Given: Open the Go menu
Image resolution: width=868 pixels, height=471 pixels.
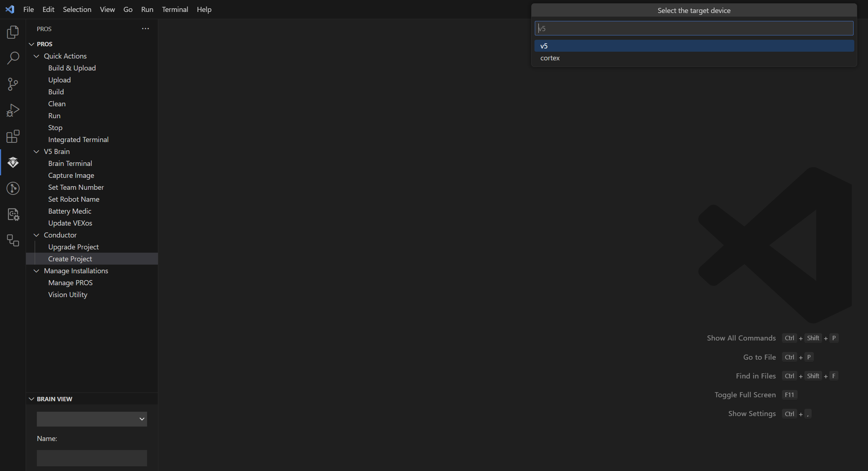Looking at the screenshot, I should tap(128, 9).
